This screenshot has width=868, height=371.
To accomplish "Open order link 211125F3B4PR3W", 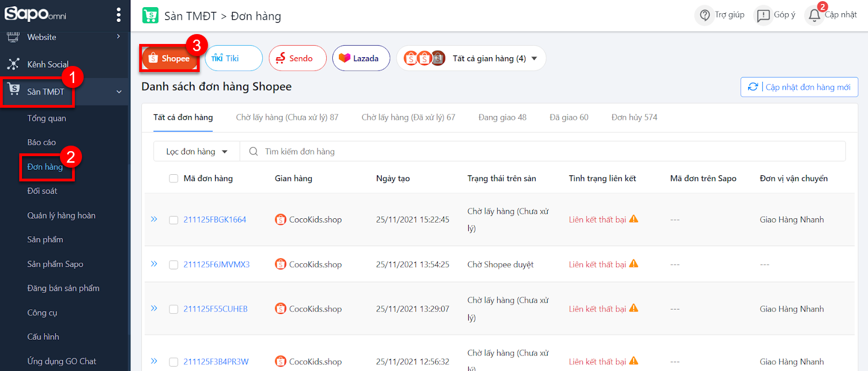I will coord(216,362).
